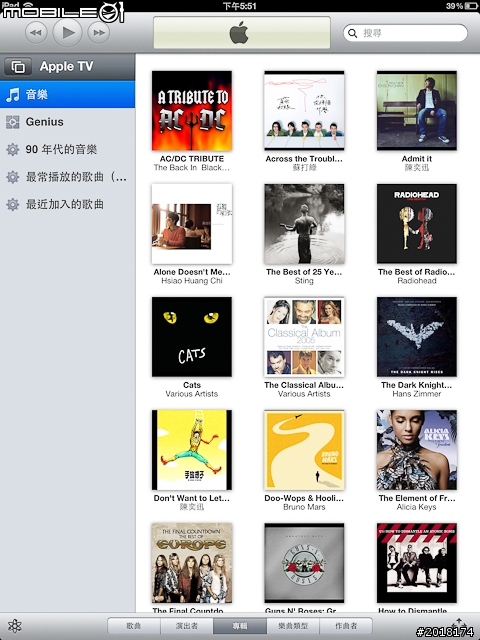The image size is (480, 640).
Task: Open the Apple TV library switcher icon
Action: tap(18, 67)
